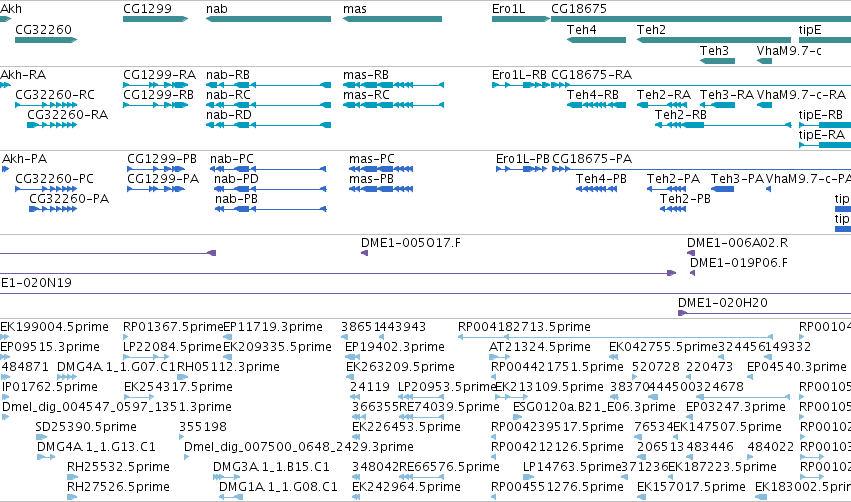Select the nab-PB coding sequence
This screenshot has height=502, width=851.
coord(271,209)
